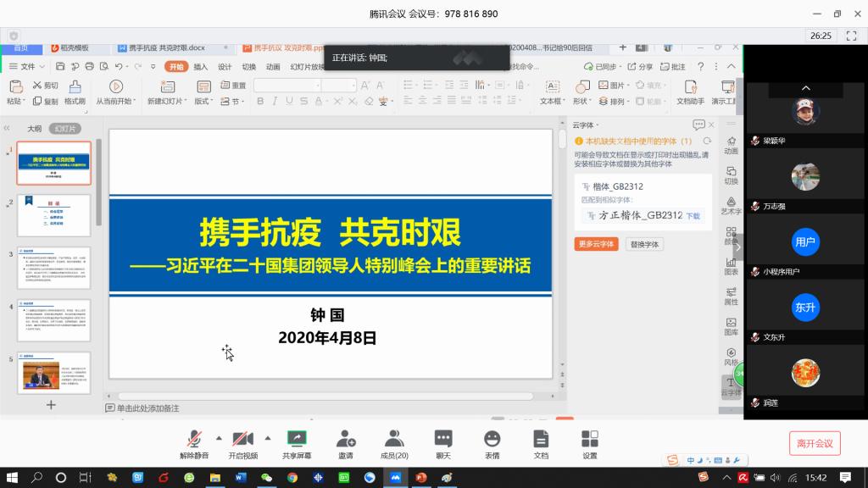Screen dimensions: 868x488
Task: Turn on the video camera
Action: (x=242, y=438)
